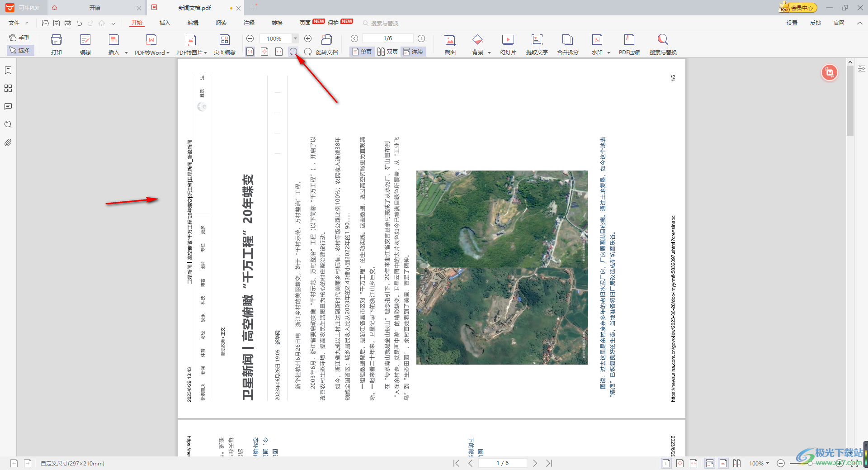Select the Hand (手型) tool
Image resolution: width=868 pixels, height=470 pixels.
pos(19,38)
